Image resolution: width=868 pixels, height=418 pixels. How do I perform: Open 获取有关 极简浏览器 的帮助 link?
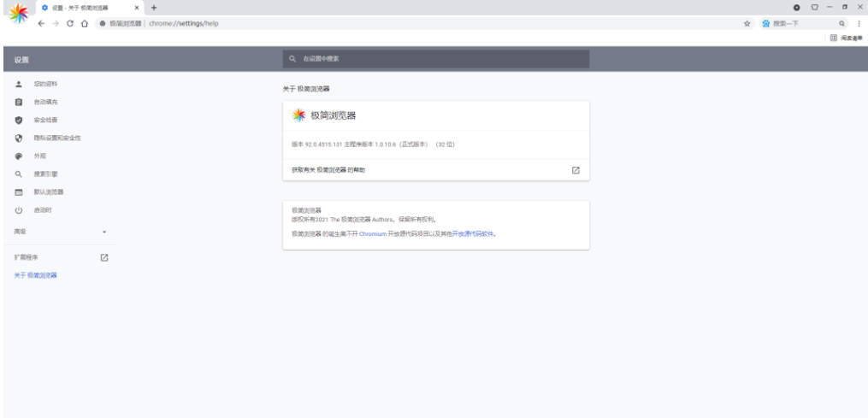[435, 170]
